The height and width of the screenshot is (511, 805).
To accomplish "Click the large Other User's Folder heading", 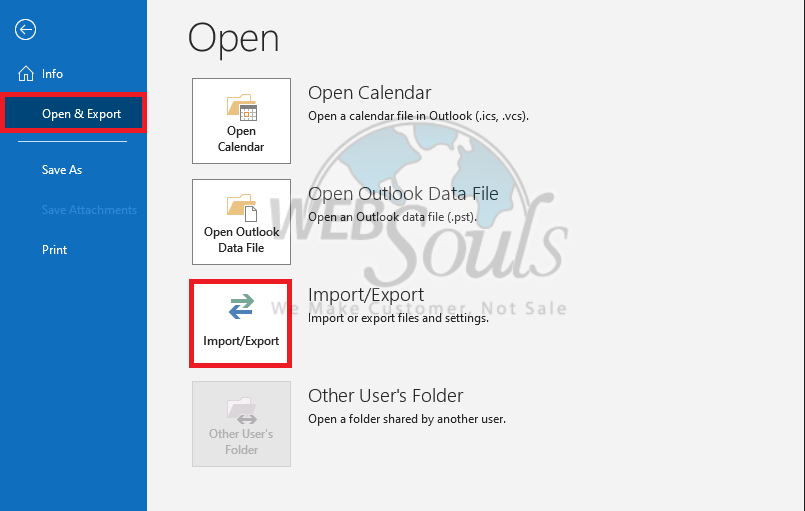I will click(x=386, y=396).
